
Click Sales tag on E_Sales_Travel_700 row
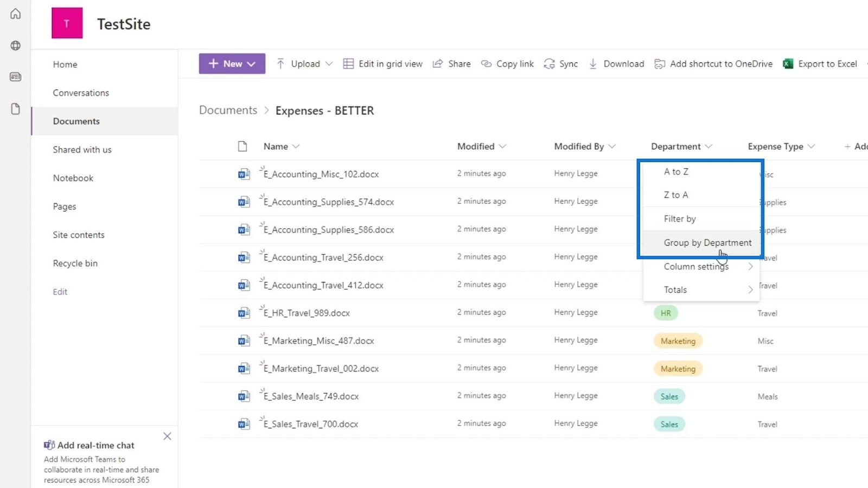669,424
